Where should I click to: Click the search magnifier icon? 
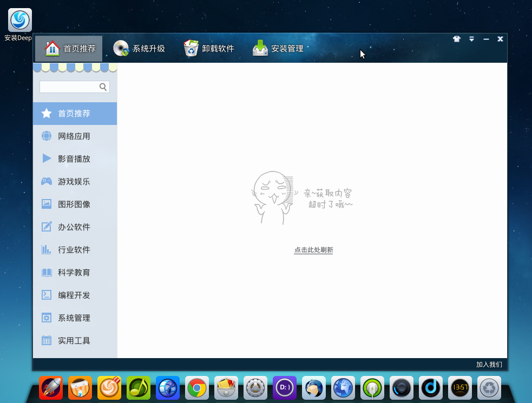[x=103, y=87]
